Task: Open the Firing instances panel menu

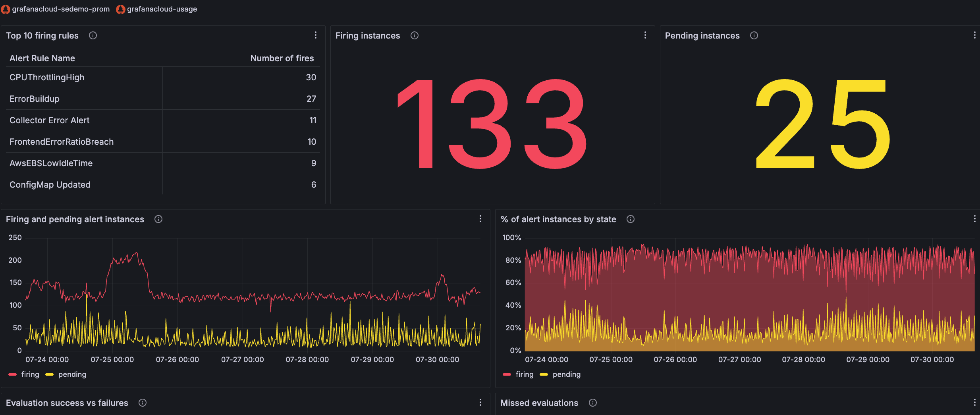Action: click(645, 35)
